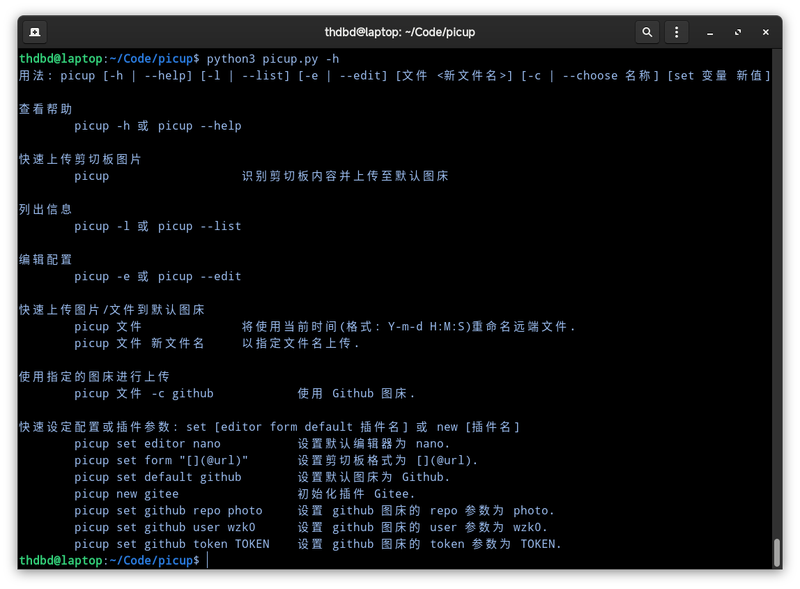Close the terminal window
This screenshot has width=800, height=589.
click(x=766, y=32)
